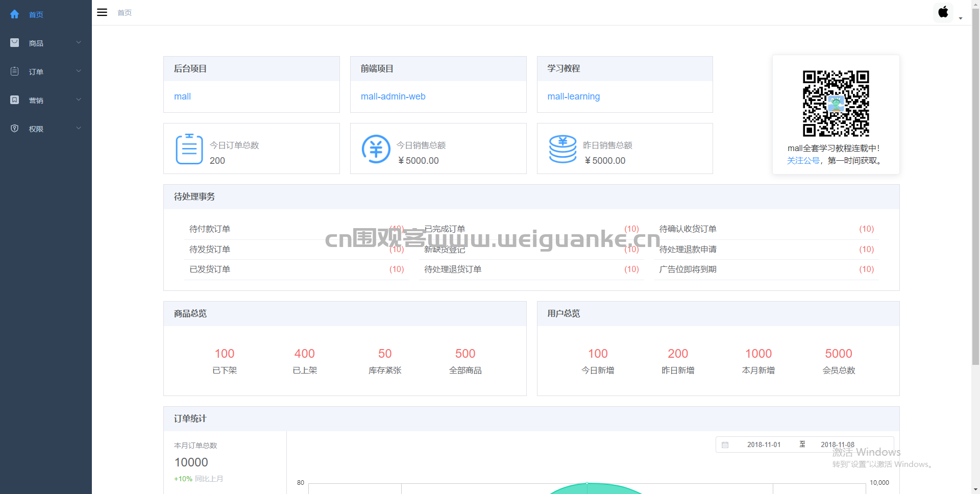Toggle the sidebar with the hamburger icon
Screen dimensions: 980x494
102,12
